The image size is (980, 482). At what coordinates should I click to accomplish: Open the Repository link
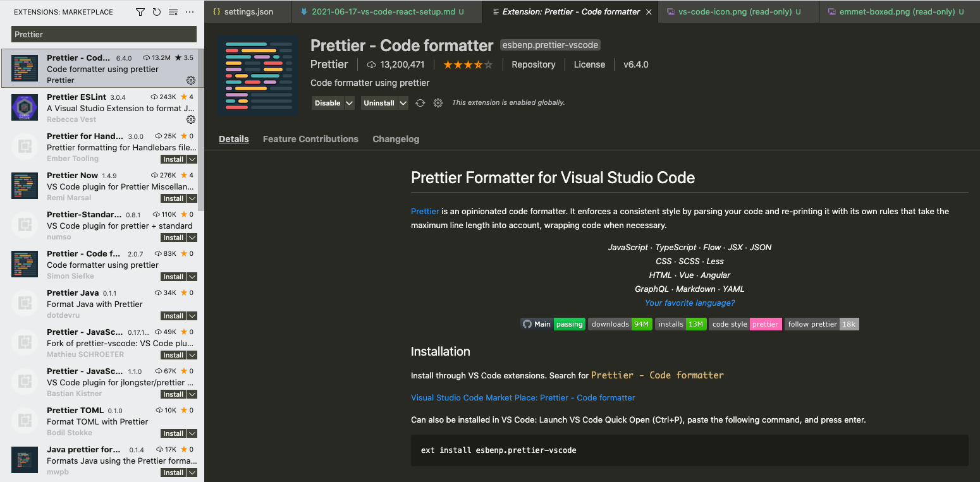point(534,64)
